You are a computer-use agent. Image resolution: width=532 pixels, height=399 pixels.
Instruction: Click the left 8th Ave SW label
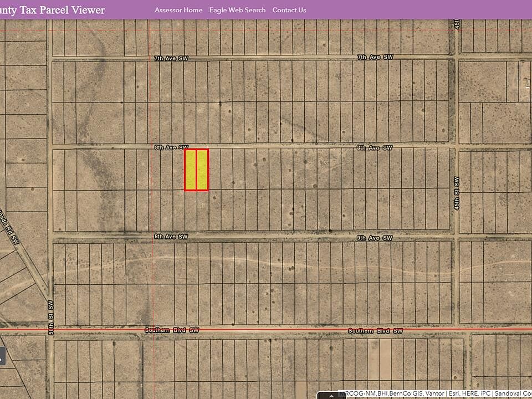coord(171,147)
